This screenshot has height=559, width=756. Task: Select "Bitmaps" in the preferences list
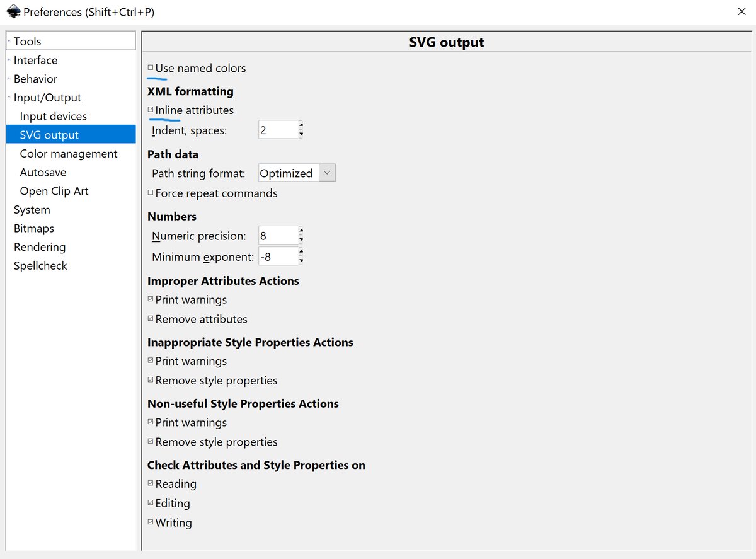(33, 228)
